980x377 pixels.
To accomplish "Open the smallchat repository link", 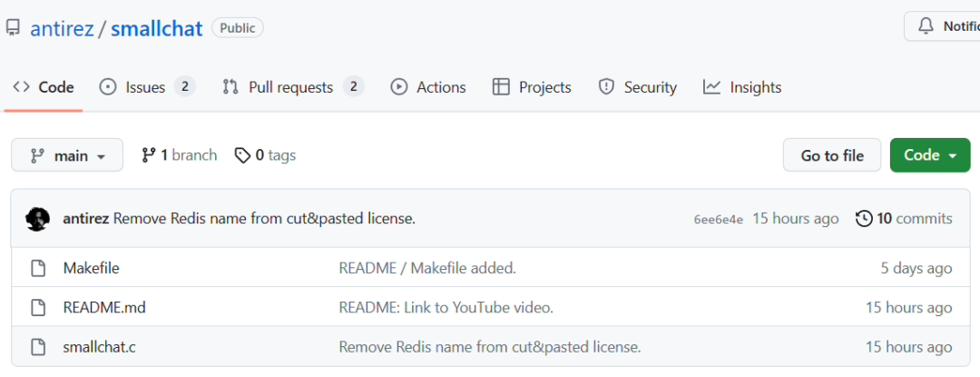I will click(x=157, y=29).
